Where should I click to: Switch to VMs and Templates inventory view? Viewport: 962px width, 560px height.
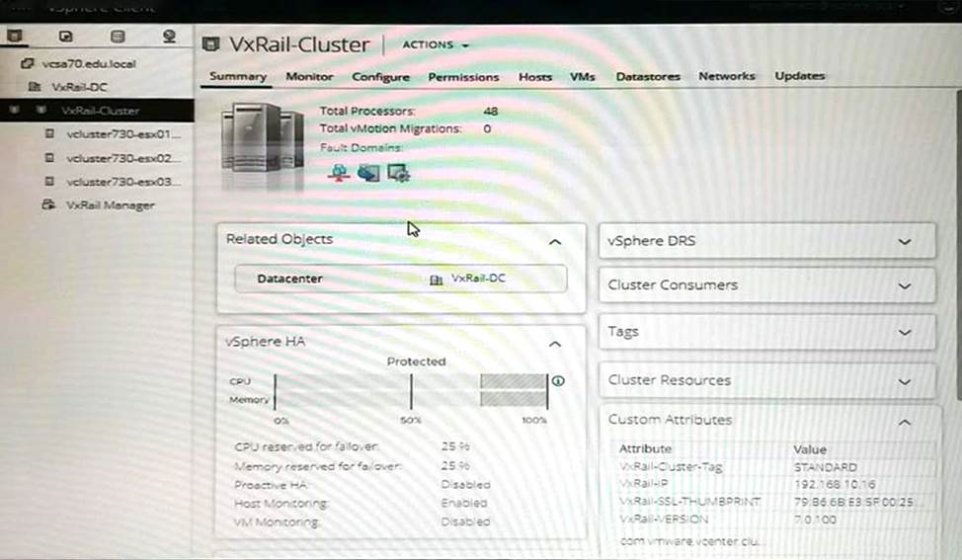point(66,38)
